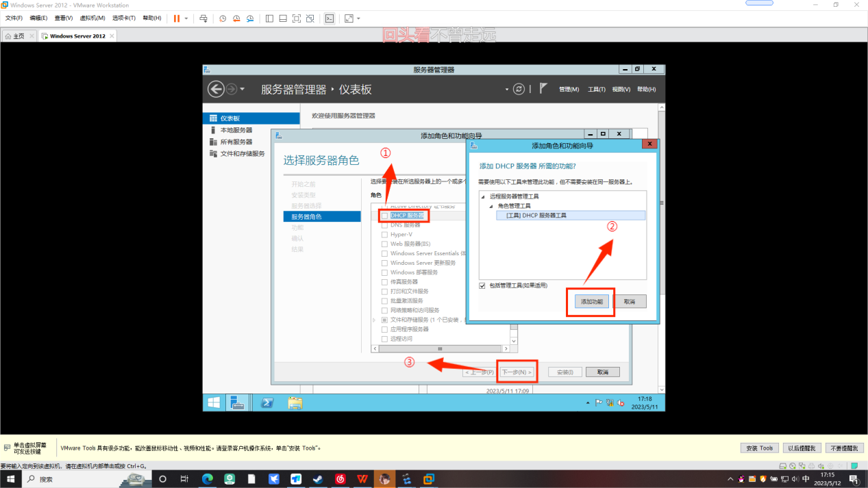Click the send Ctrl+Alt+Del toolbar icon
This screenshot has height=488, width=868.
[x=203, y=18]
